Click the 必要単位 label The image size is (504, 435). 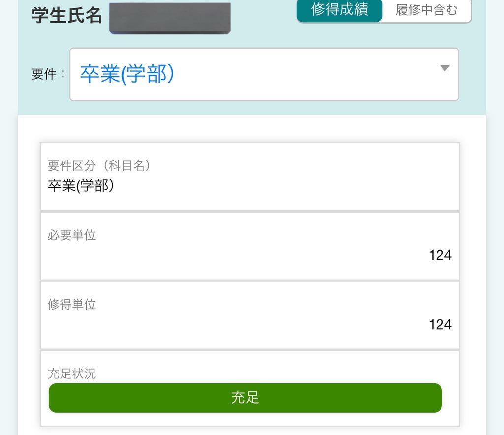(72, 235)
